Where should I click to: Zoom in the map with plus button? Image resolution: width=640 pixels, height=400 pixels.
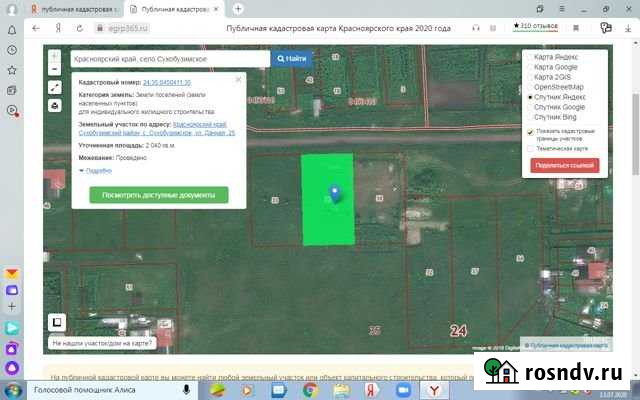[54, 56]
